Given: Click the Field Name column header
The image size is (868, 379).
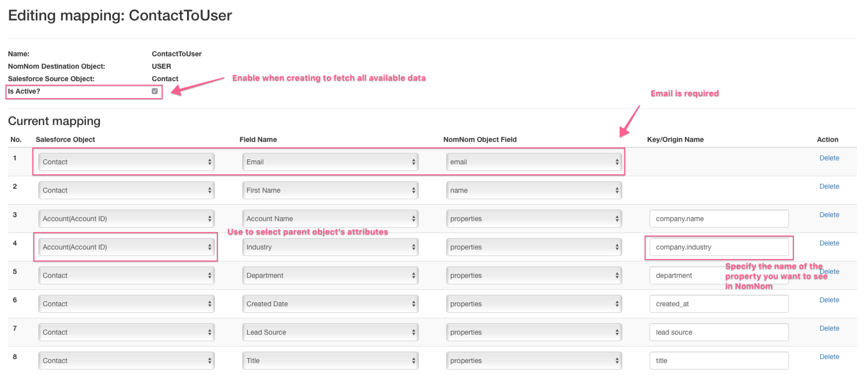Looking at the screenshot, I should 258,139.
